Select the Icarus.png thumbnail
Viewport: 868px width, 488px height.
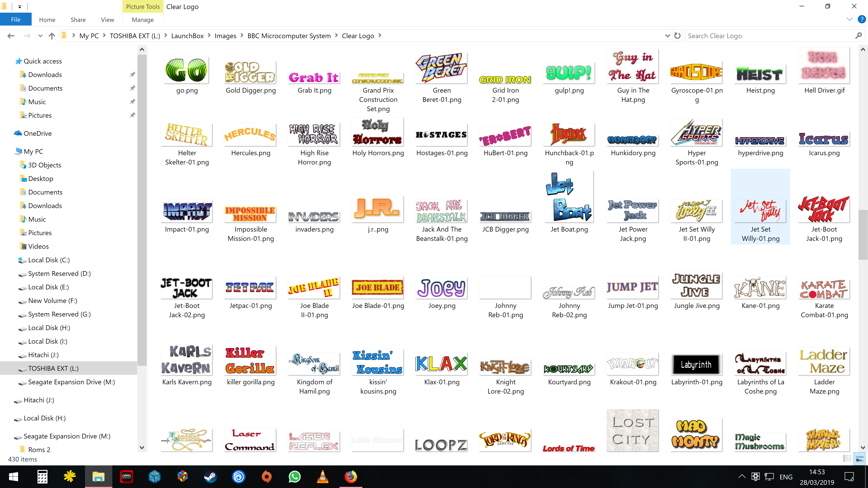tap(824, 138)
